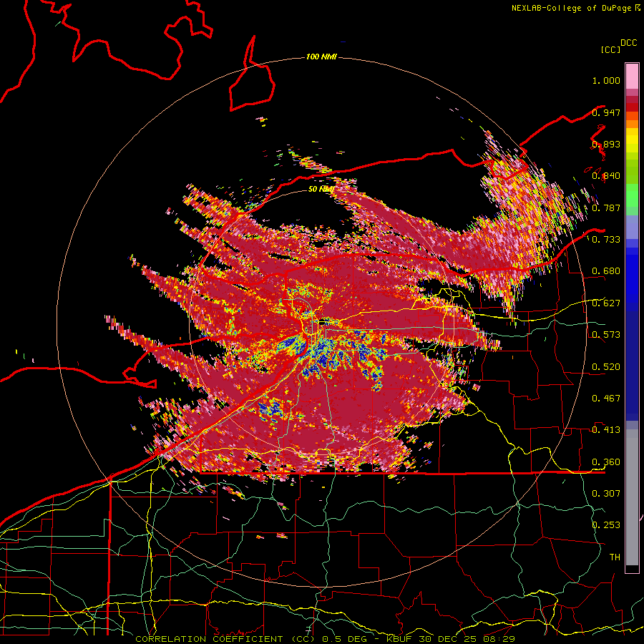Click the 50 NMI range ring label
The height and width of the screenshot is (644, 644).
321,189
